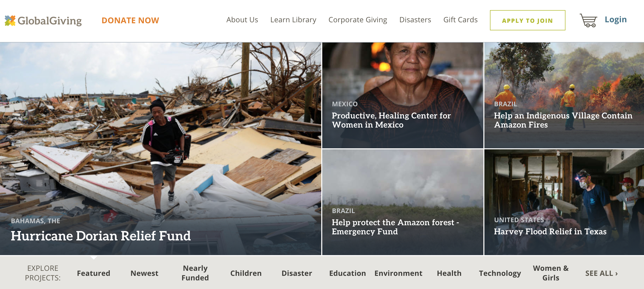Click the Login link

click(616, 19)
